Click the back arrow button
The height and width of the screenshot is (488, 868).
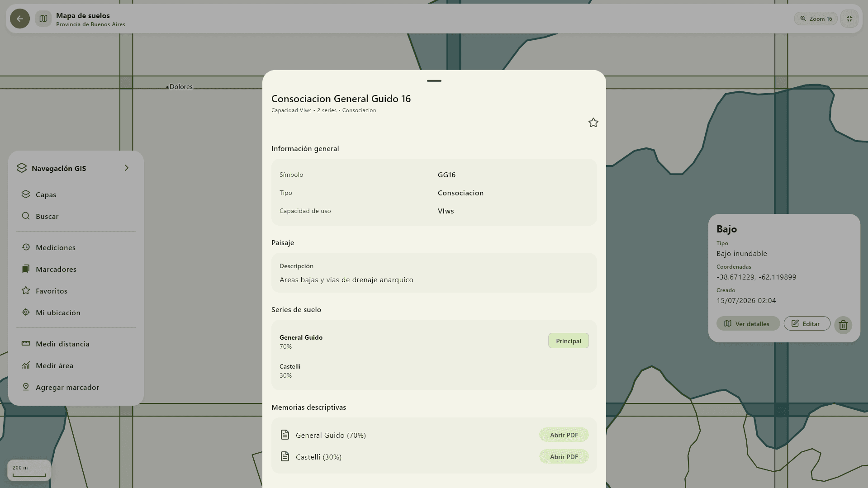(20, 19)
